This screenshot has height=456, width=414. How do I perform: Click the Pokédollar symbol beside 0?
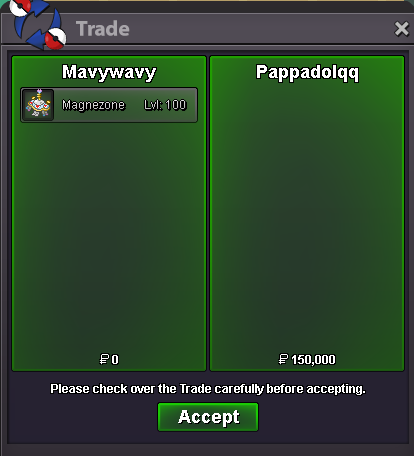click(x=104, y=359)
